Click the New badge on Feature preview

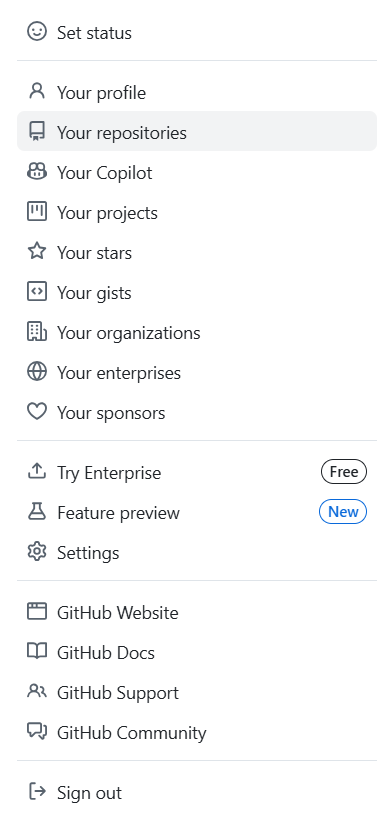343,512
